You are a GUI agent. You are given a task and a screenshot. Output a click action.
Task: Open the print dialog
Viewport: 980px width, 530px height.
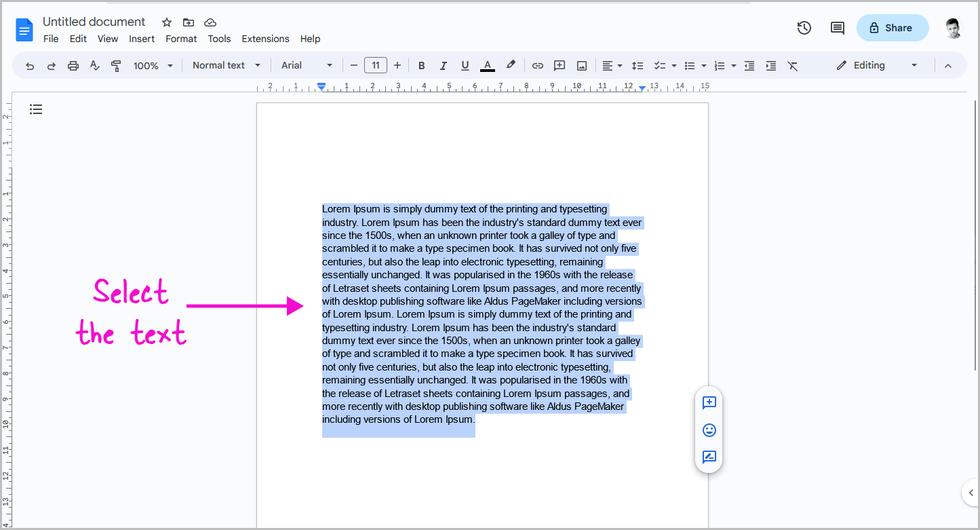tap(73, 65)
